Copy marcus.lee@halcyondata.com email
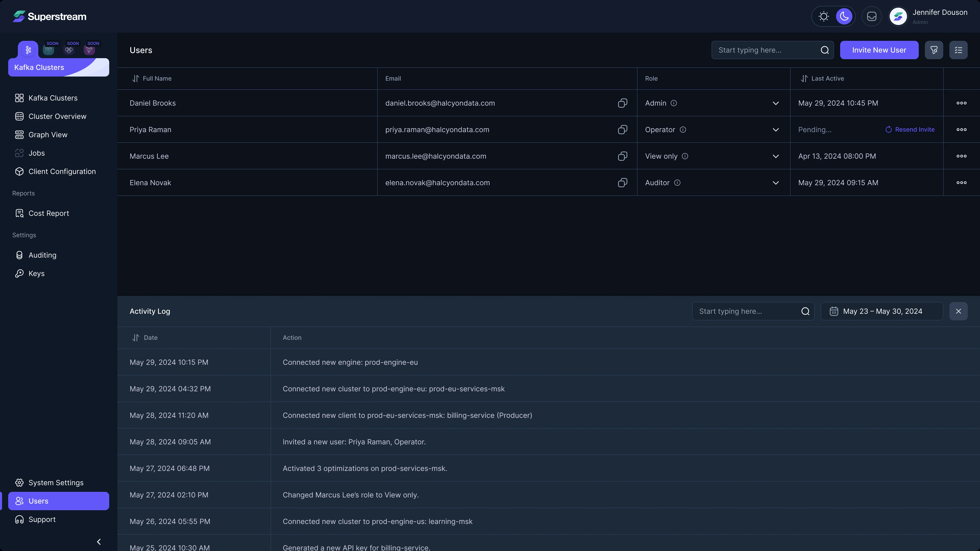980x551 pixels. pos(622,156)
